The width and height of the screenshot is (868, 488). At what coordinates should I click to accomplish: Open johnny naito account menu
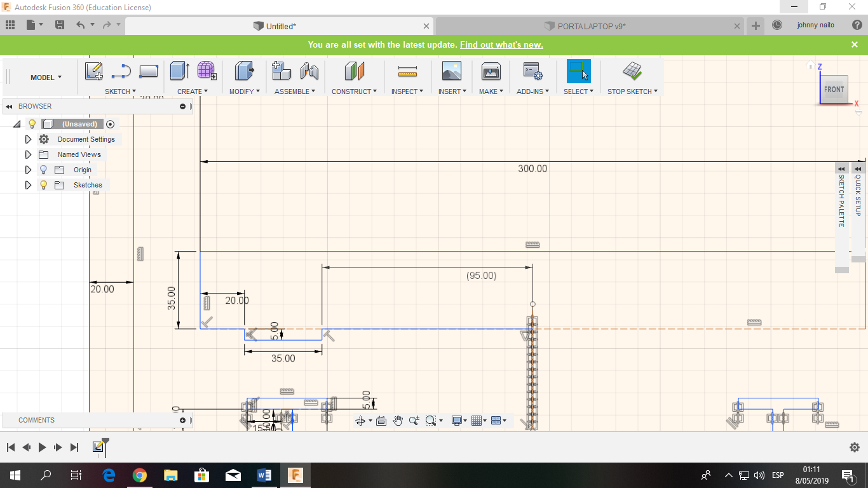pyautogui.click(x=816, y=25)
